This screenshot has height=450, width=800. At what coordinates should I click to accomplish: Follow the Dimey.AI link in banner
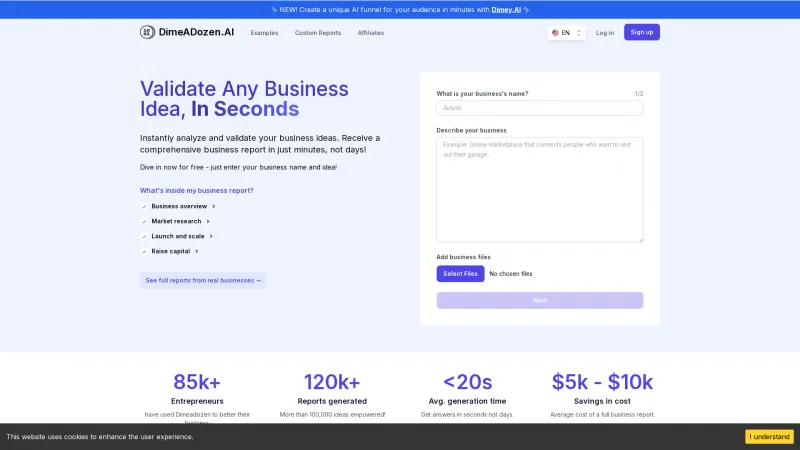[x=506, y=10]
